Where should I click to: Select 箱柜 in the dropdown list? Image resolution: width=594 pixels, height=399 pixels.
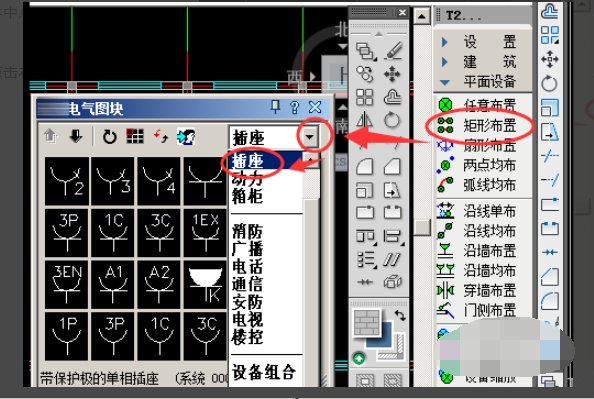pos(247,196)
